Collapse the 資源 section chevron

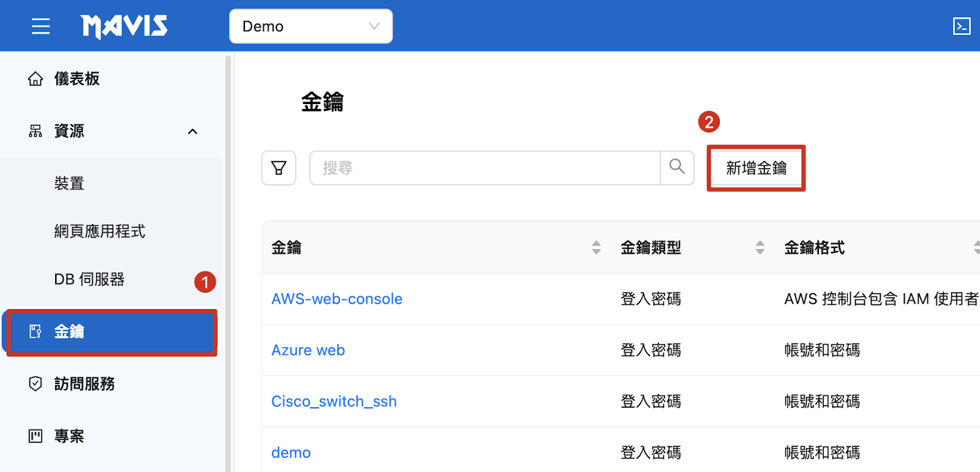coord(192,132)
